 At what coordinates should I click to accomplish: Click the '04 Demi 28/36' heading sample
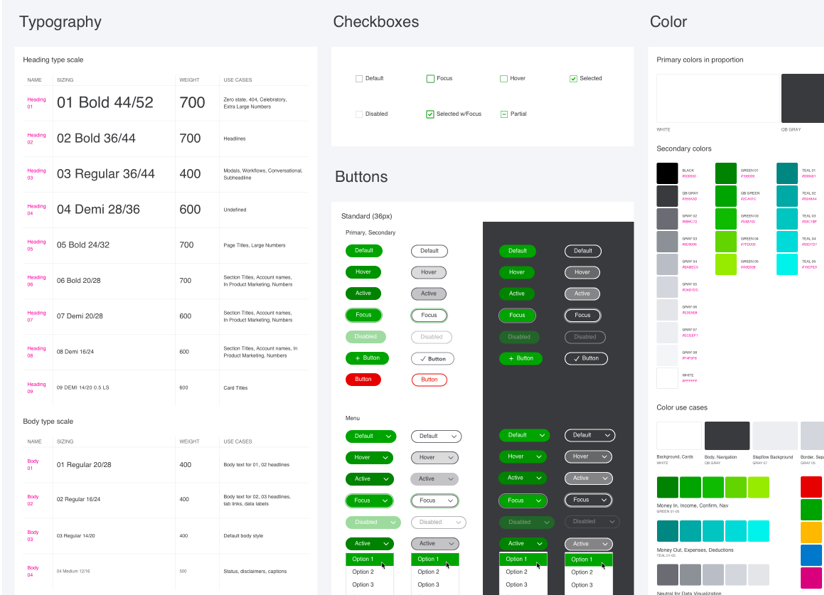pyautogui.click(x=98, y=210)
